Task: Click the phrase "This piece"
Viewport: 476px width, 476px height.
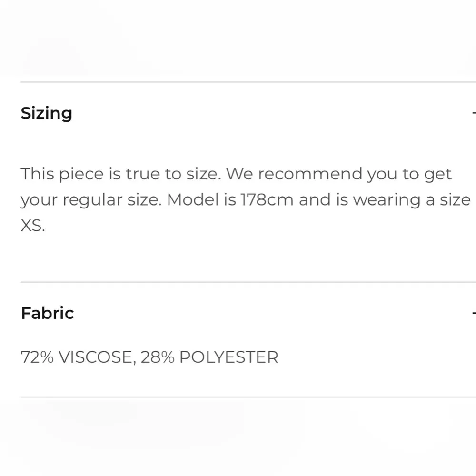Action: coord(62,174)
